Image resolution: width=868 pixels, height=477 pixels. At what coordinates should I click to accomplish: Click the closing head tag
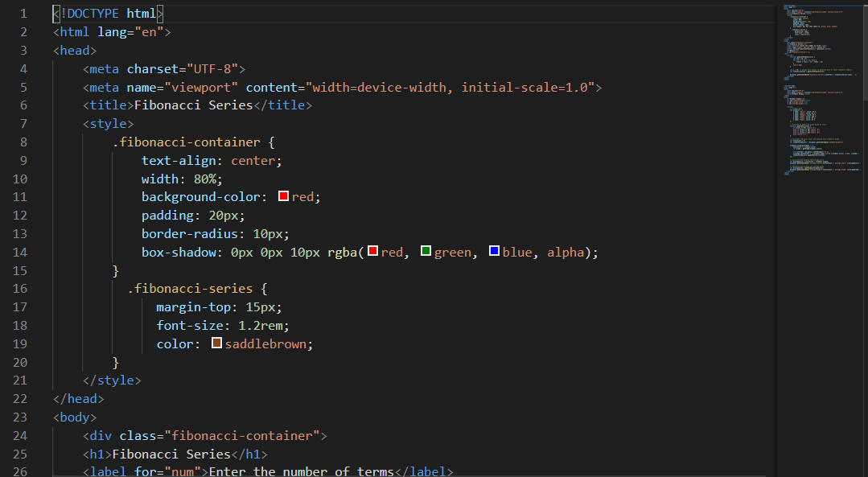point(78,398)
